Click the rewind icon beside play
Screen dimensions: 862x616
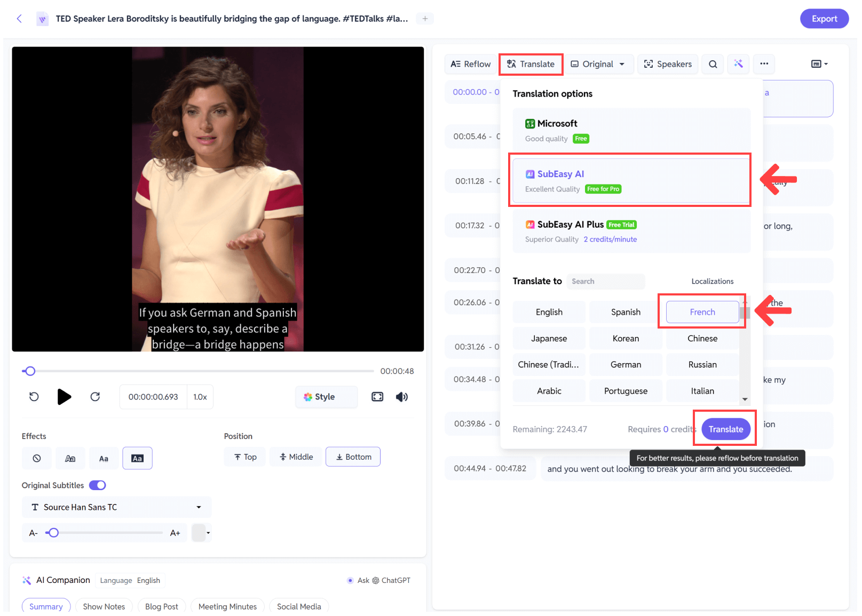pyautogui.click(x=34, y=397)
